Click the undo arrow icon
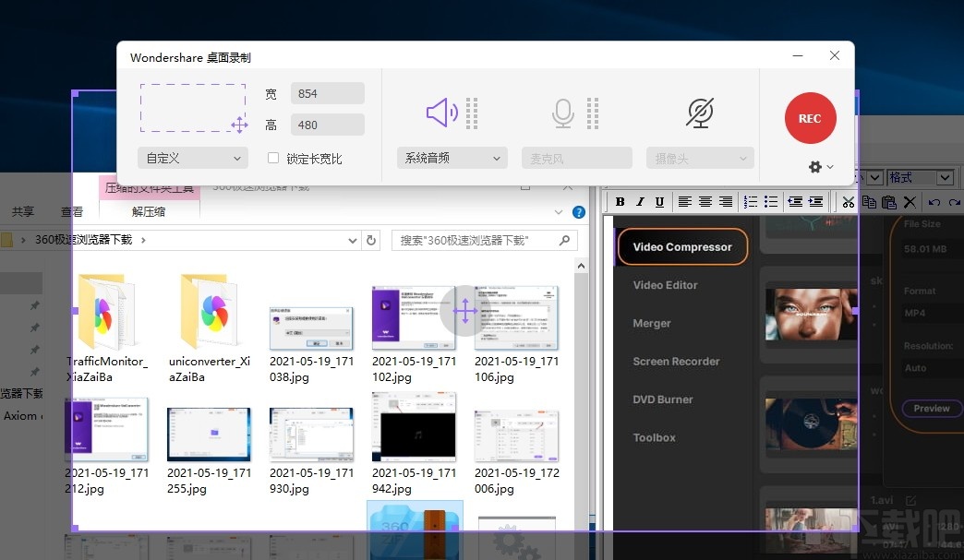 [x=933, y=202]
